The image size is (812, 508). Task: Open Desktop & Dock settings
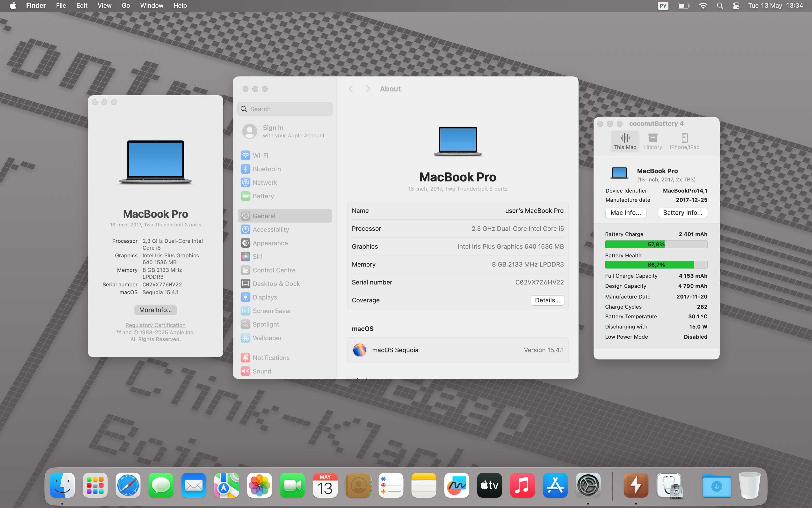pyautogui.click(x=284, y=284)
